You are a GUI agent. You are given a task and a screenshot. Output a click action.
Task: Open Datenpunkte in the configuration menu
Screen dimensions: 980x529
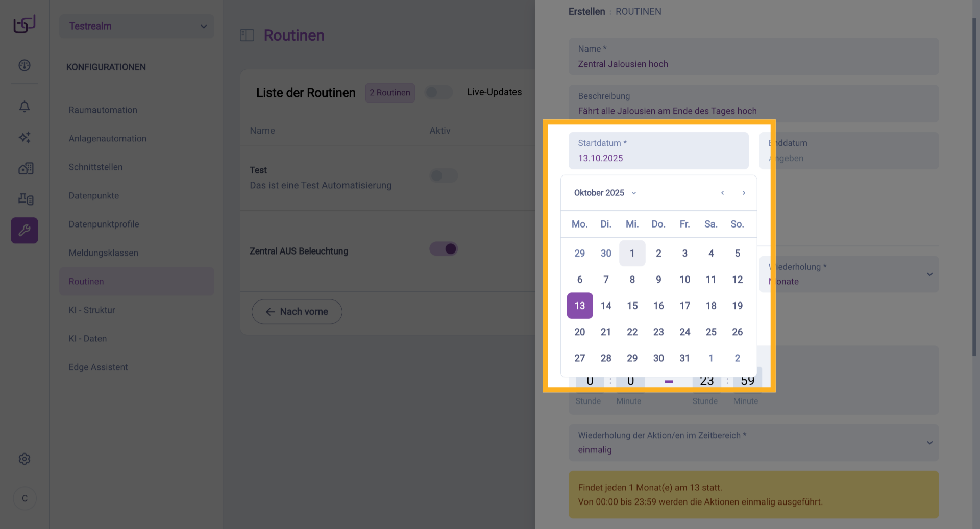pyautogui.click(x=94, y=195)
